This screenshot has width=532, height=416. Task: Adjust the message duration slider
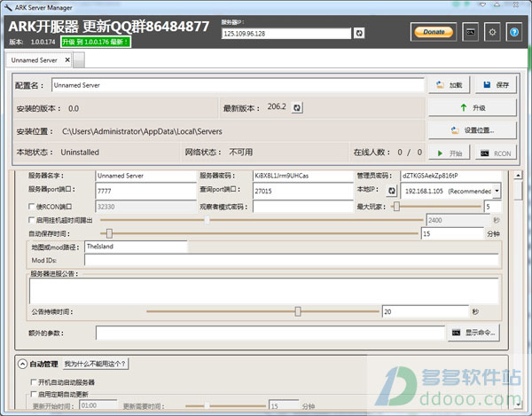298,311
